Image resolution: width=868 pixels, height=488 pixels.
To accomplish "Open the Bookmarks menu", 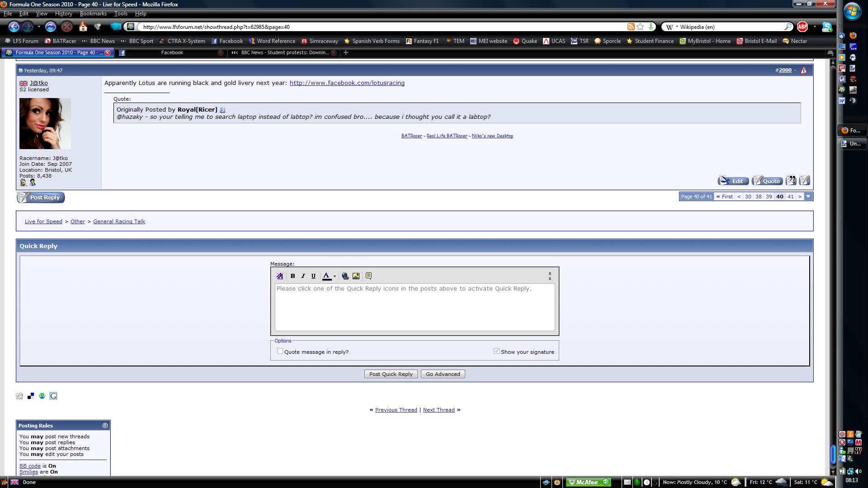I will coord(93,14).
